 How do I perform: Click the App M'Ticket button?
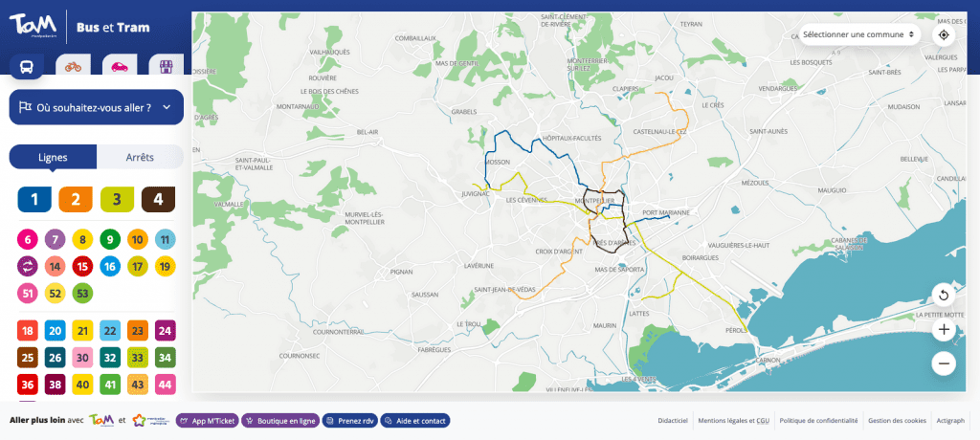[207, 420]
